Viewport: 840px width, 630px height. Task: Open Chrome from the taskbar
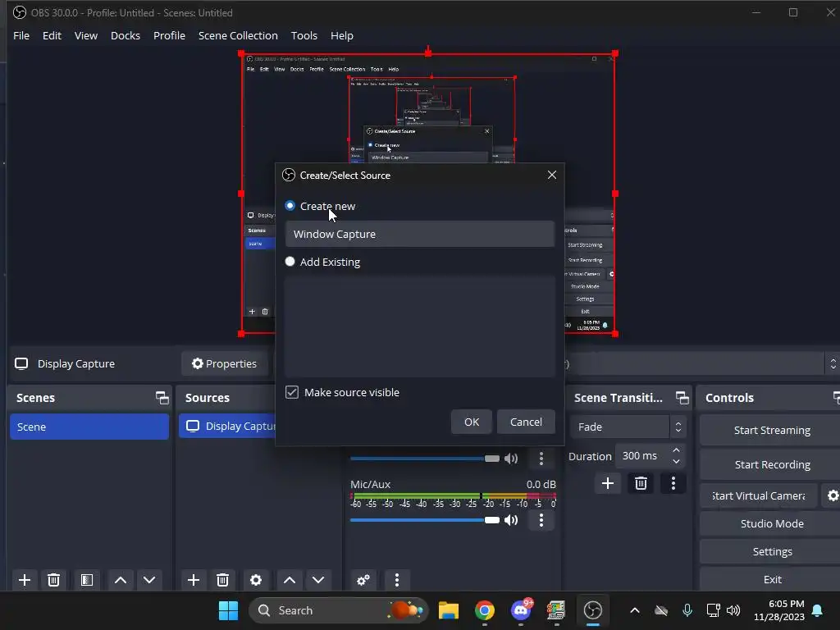point(484,610)
